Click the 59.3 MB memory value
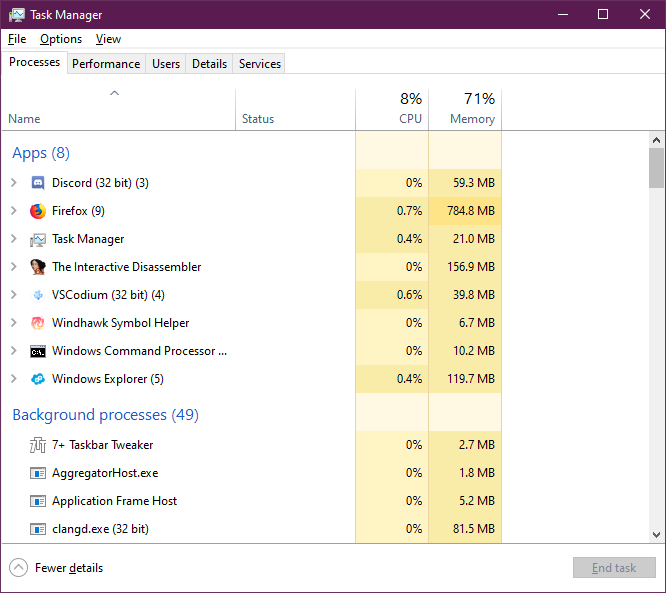666x593 pixels. point(474,183)
